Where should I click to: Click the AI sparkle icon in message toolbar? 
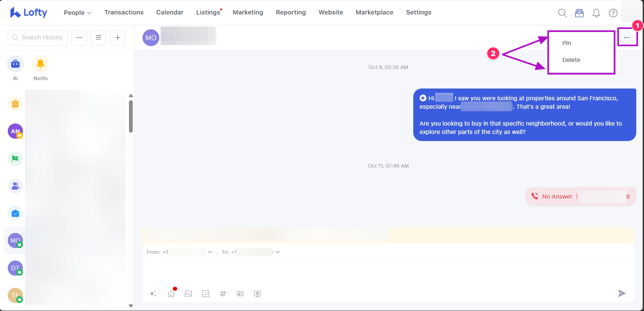153,294
